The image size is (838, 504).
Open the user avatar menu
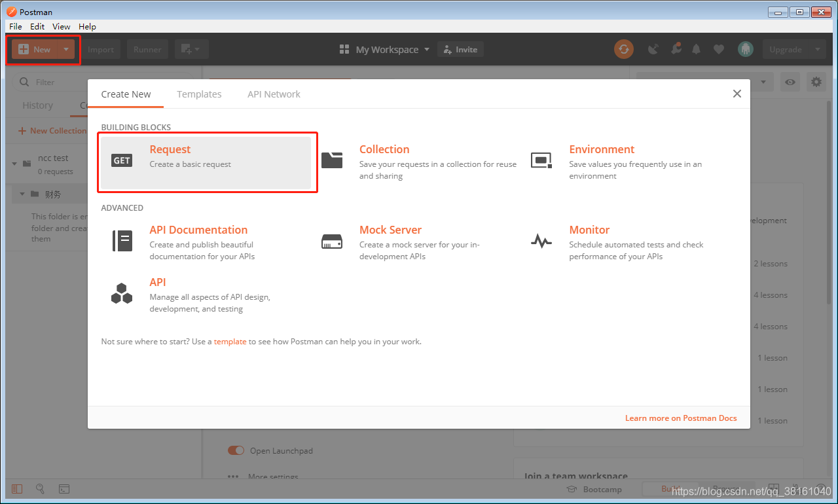(745, 49)
